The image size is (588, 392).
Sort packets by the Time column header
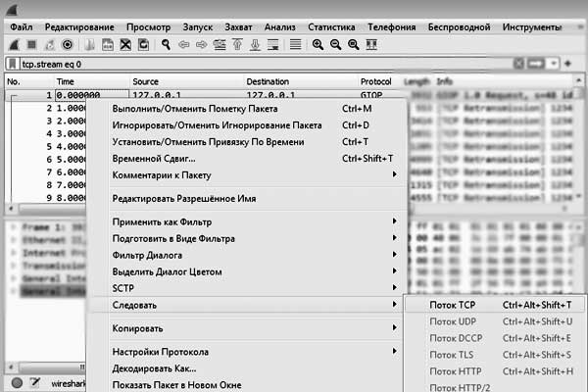tap(92, 81)
